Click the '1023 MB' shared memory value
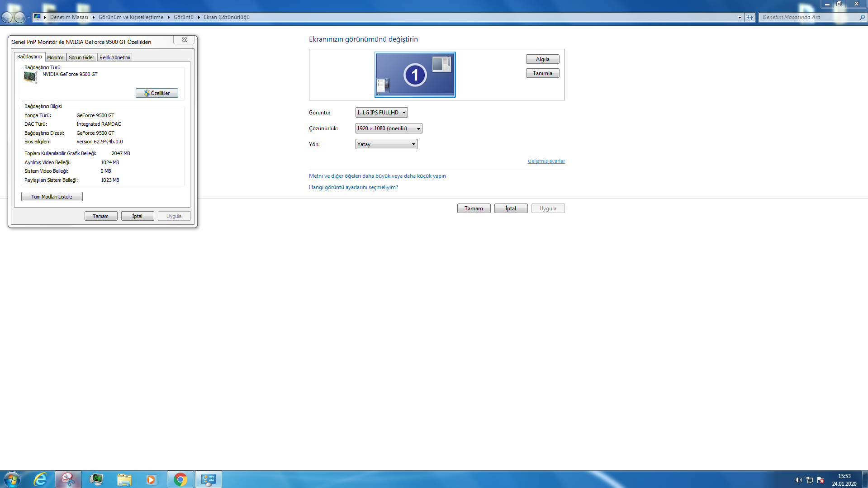The width and height of the screenshot is (868, 488). [x=110, y=180]
